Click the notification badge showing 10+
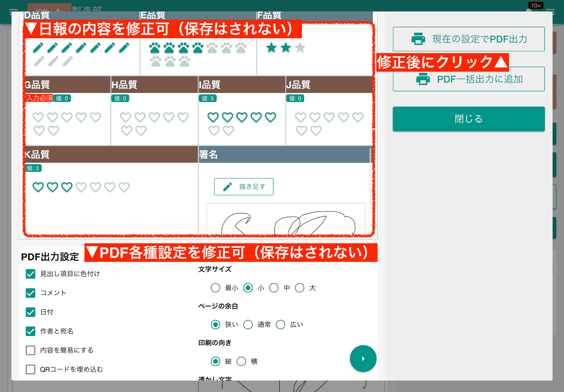Screen dimensions: 564x392 pos(536,5)
